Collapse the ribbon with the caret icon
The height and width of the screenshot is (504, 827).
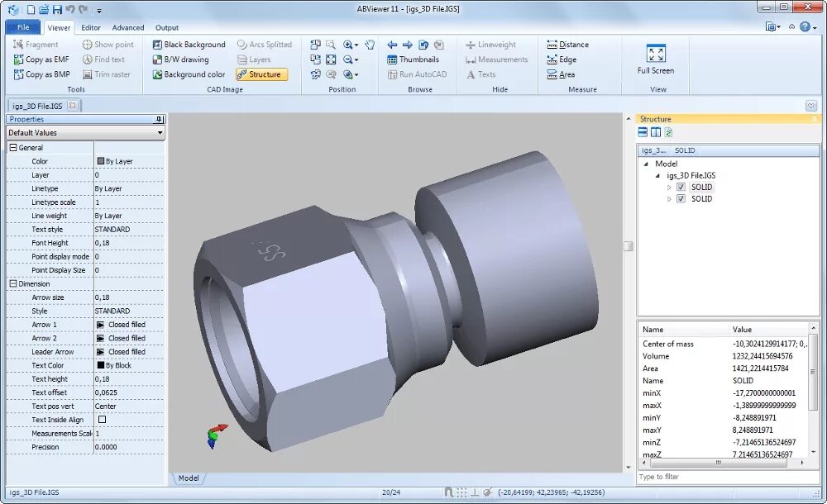tap(791, 27)
